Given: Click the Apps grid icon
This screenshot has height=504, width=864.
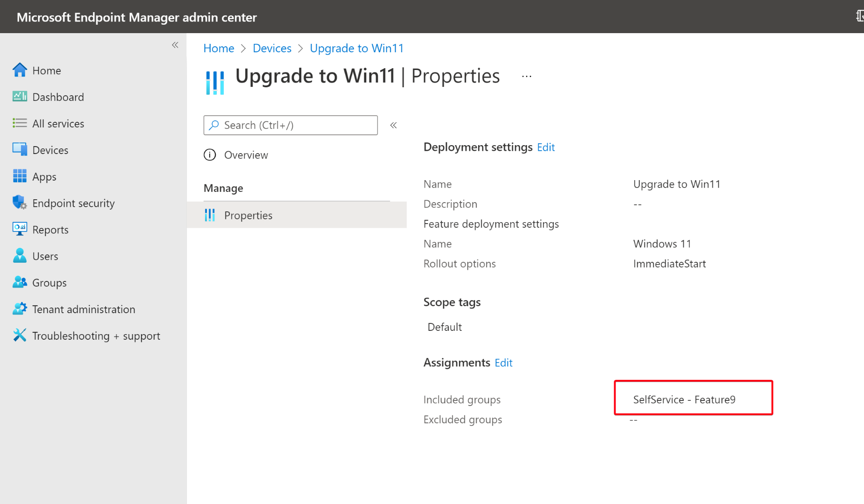Looking at the screenshot, I should 20,176.
